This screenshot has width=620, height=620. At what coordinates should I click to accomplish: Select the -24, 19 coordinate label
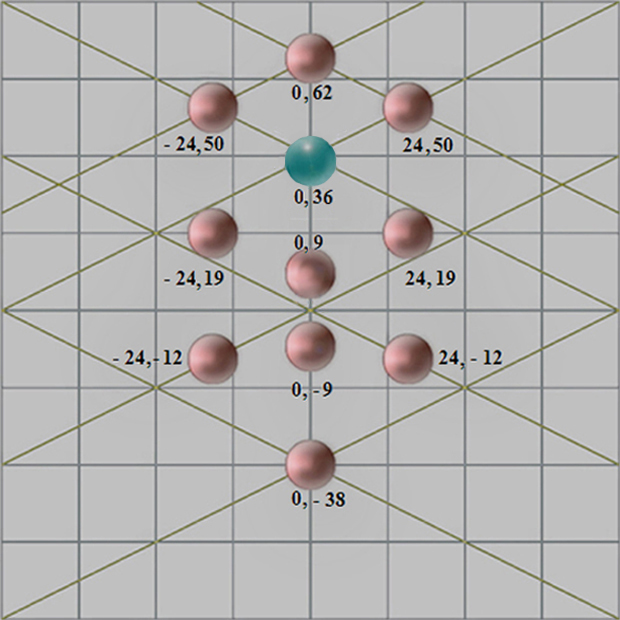pos(191,278)
